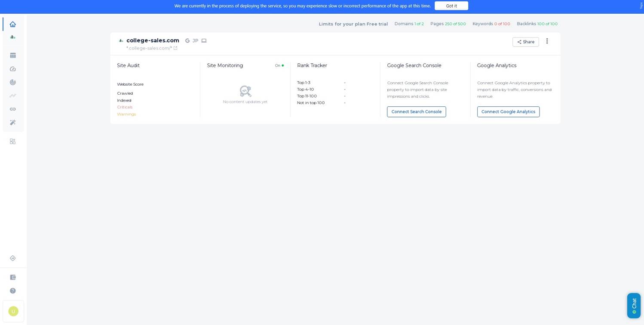Open the radar Site Monitoring icon
Image resolution: width=644 pixels, height=325 pixels.
pyautogui.click(x=13, y=82)
